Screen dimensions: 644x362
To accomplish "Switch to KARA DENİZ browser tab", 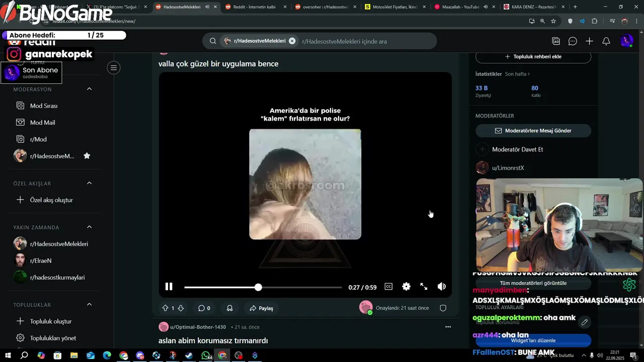I will point(534,7).
